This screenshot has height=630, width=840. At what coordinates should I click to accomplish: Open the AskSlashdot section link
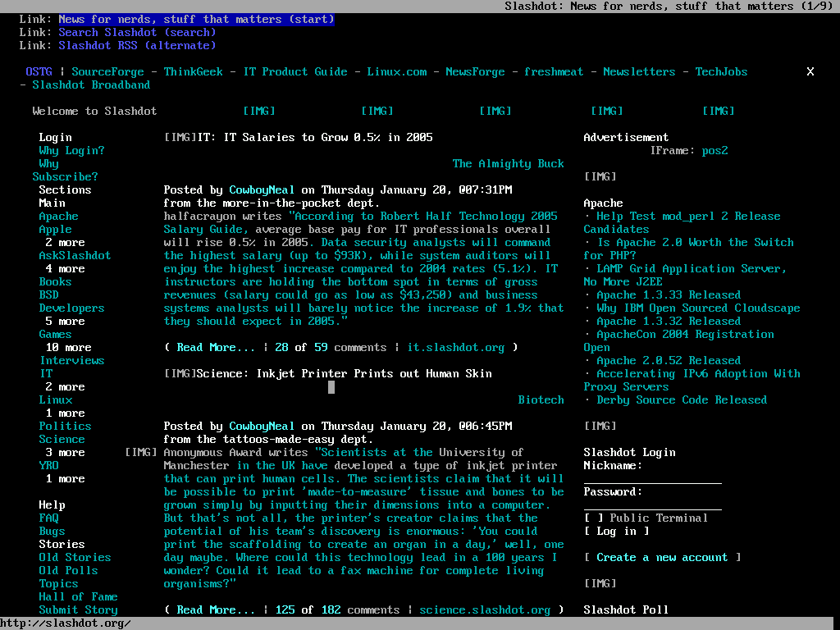pyautogui.click(x=75, y=256)
